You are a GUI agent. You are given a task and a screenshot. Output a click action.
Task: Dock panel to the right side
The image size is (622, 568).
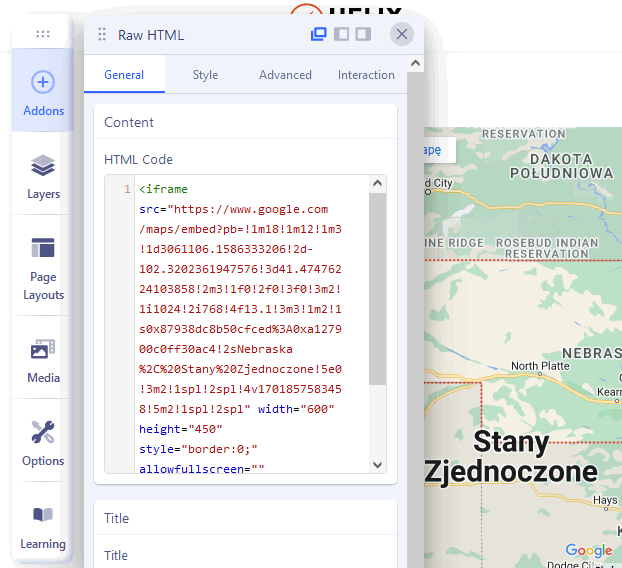coord(363,35)
